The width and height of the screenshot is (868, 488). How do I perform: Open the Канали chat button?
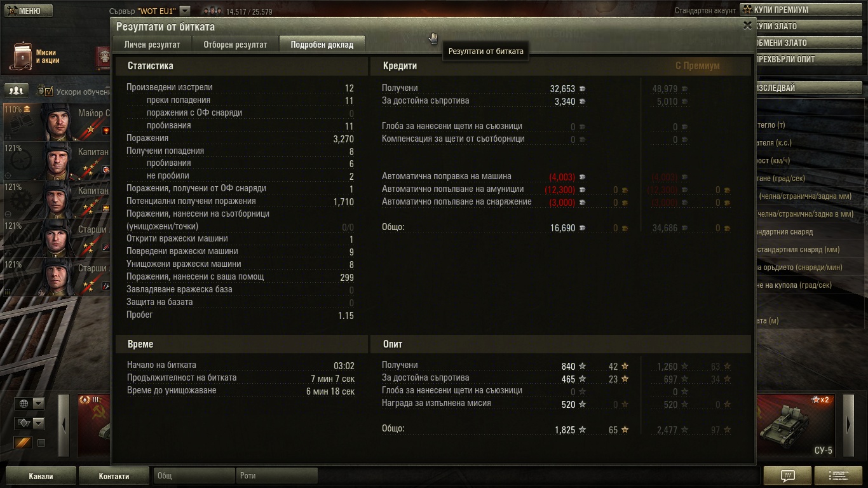tap(41, 476)
